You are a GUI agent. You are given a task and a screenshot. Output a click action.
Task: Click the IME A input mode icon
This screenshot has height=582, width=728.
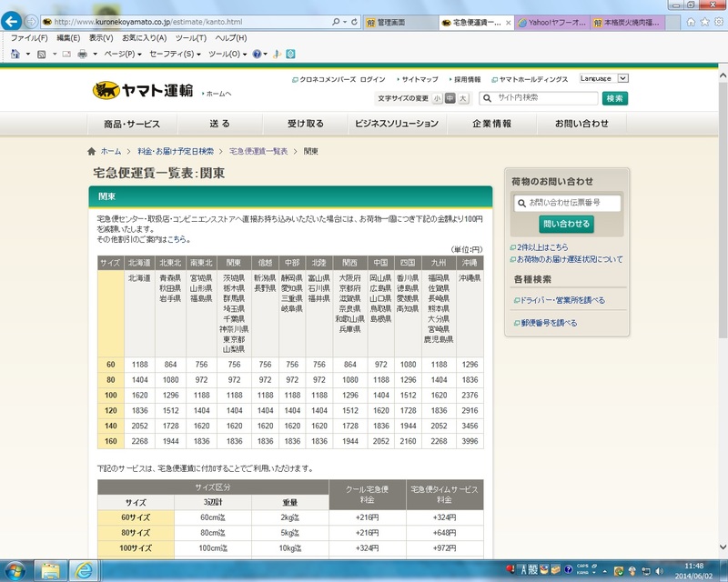[x=523, y=570]
